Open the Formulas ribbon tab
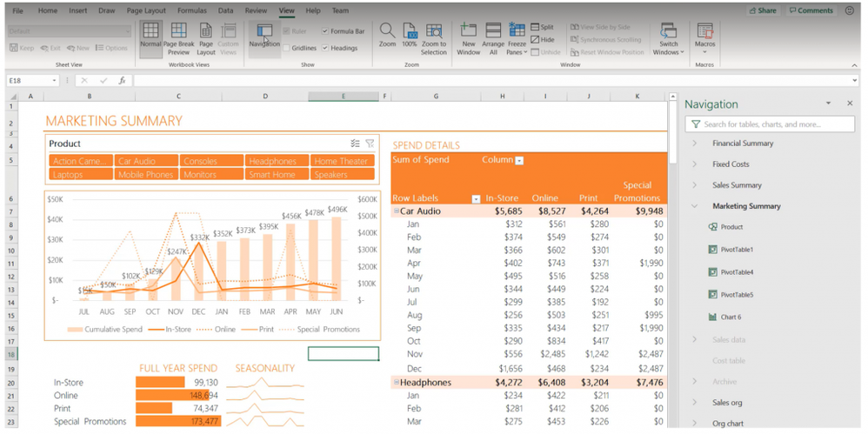Image resolution: width=868 pixels, height=435 pixels. pos(191,11)
